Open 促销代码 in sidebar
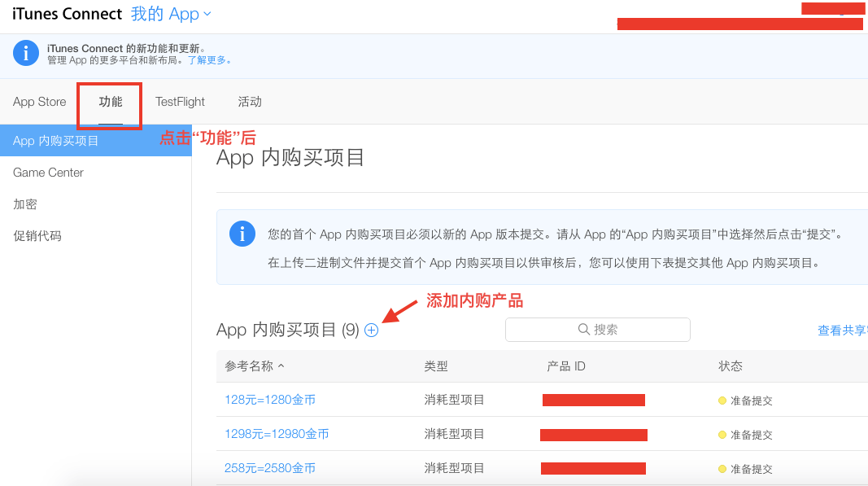 click(37, 236)
